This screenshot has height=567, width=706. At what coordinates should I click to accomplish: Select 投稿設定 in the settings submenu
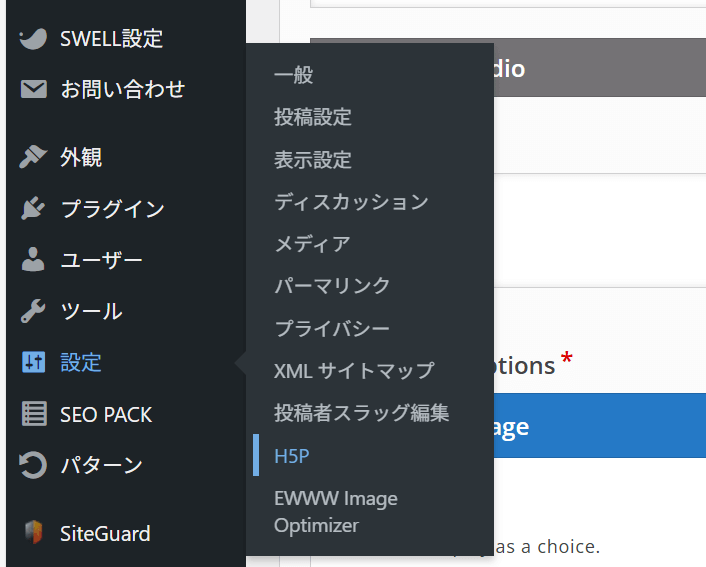pyautogui.click(x=313, y=117)
